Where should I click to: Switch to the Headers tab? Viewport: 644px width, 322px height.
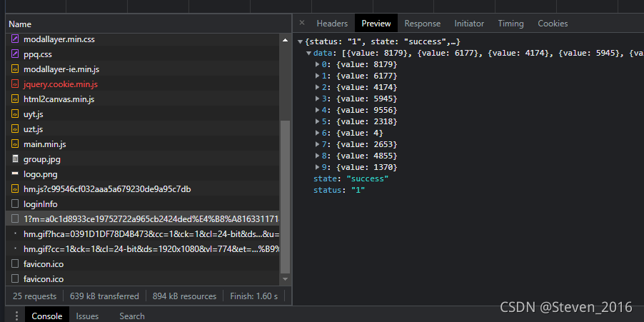332,24
